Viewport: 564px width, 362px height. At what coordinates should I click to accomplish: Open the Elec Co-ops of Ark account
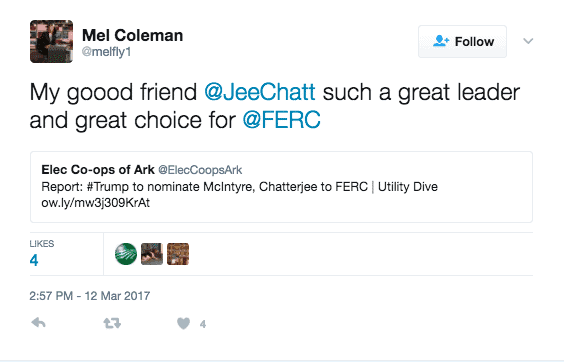(98, 169)
